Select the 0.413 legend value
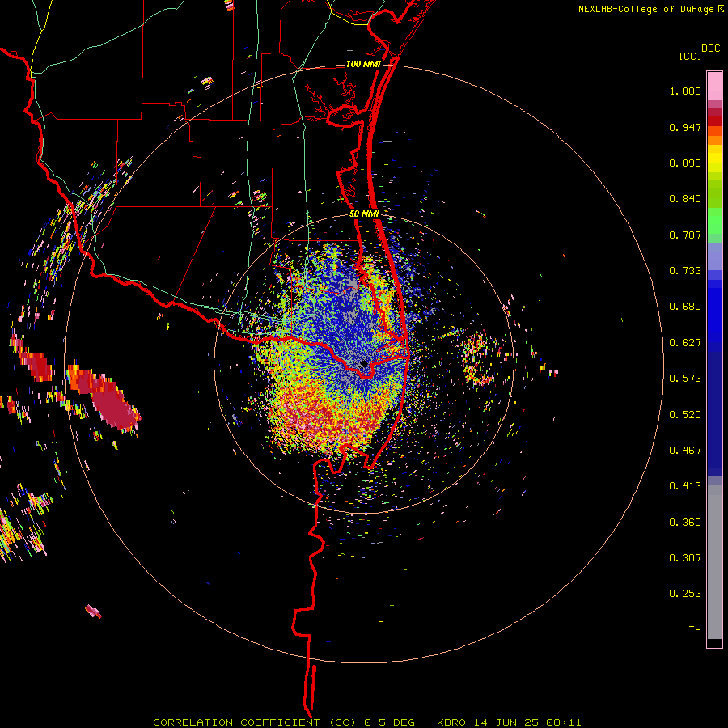 [x=685, y=486]
